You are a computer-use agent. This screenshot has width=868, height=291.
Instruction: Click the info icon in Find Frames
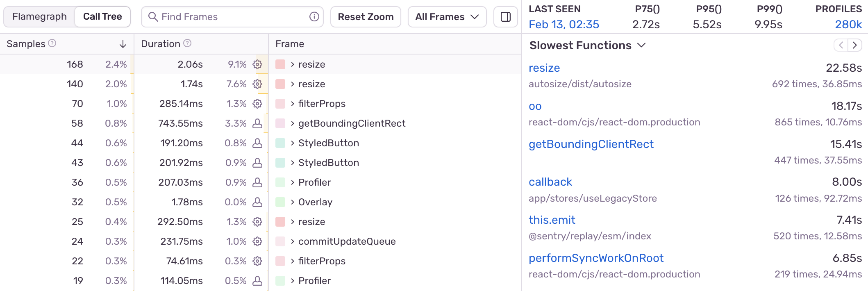coord(314,17)
